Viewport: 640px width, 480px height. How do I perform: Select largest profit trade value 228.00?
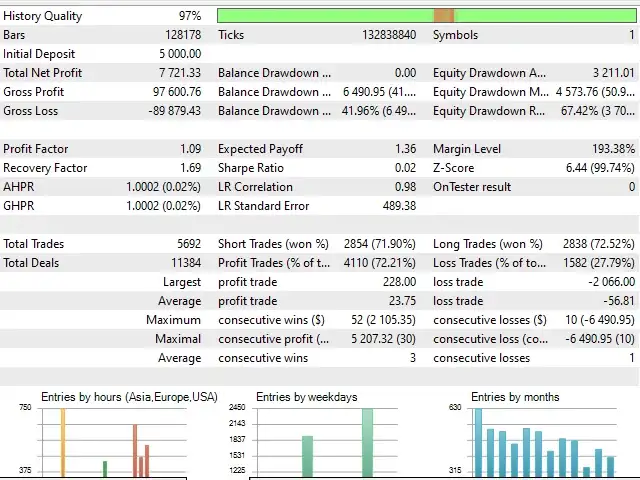click(399, 282)
